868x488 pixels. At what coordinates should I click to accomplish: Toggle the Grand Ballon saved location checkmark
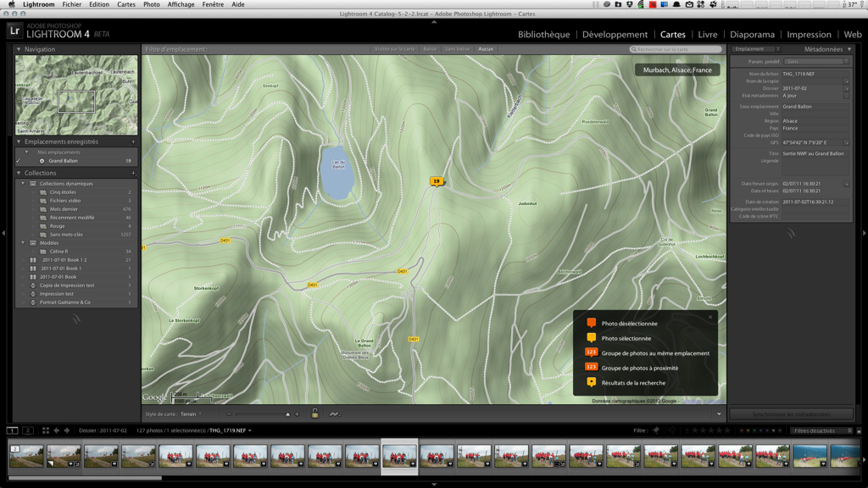(19, 161)
